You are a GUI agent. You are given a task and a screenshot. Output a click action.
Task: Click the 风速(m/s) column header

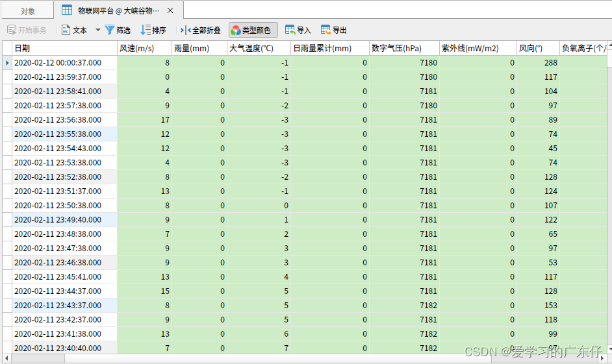144,48
